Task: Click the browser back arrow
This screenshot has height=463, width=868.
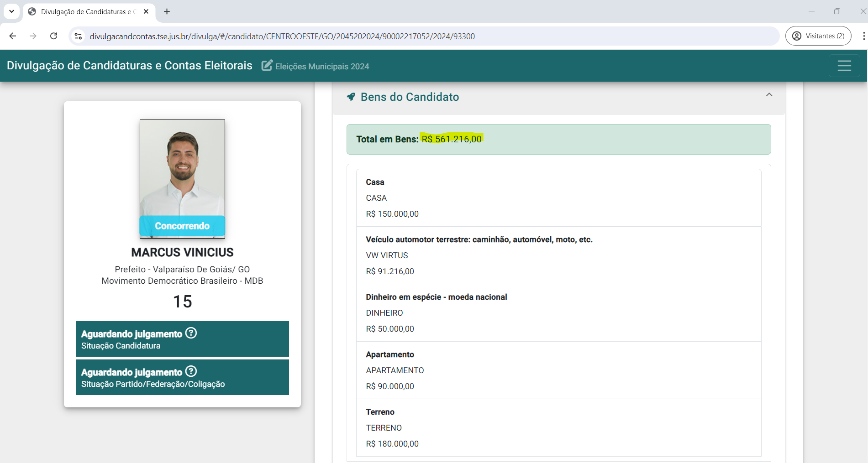Action: point(13,36)
